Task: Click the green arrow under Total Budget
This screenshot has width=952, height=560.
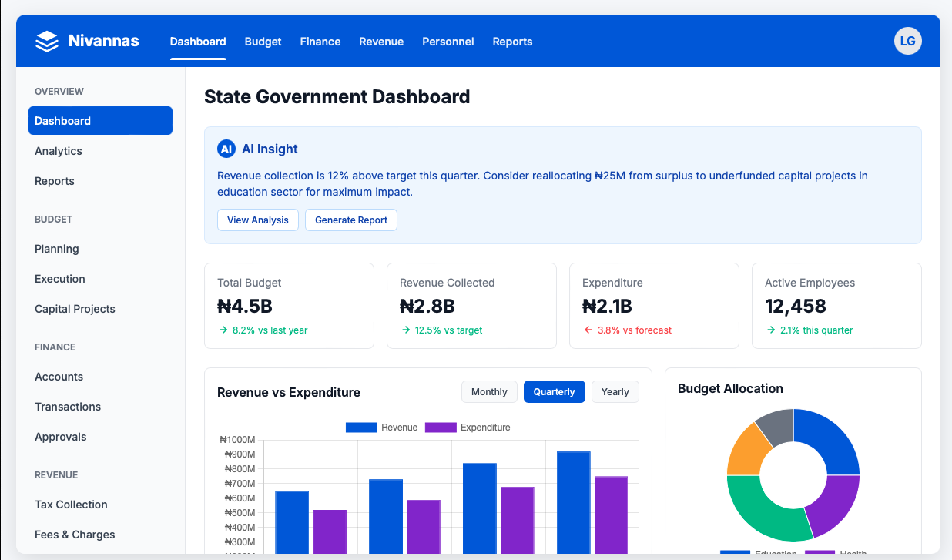Action: coord(222,330)
